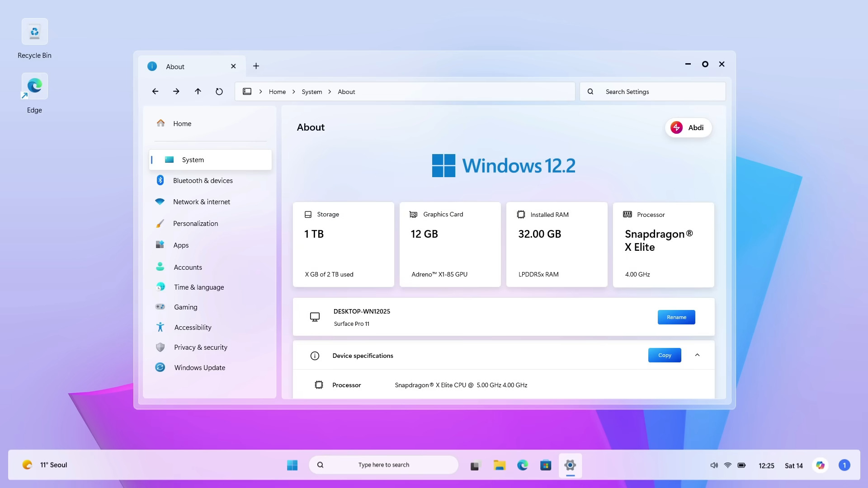Click the System breadcrumb in address bar
This screenshot has width=868, height=488.
[x=311, y=92]
